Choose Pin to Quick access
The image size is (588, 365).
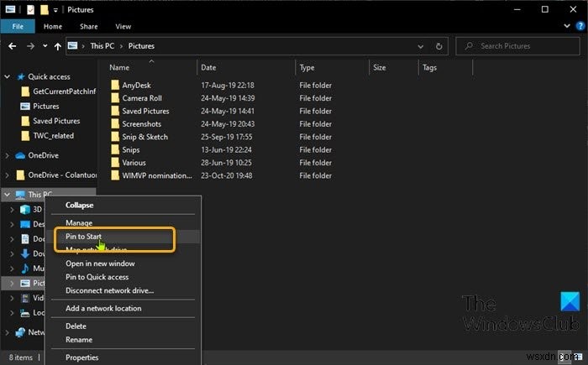[x=97, y=277]
